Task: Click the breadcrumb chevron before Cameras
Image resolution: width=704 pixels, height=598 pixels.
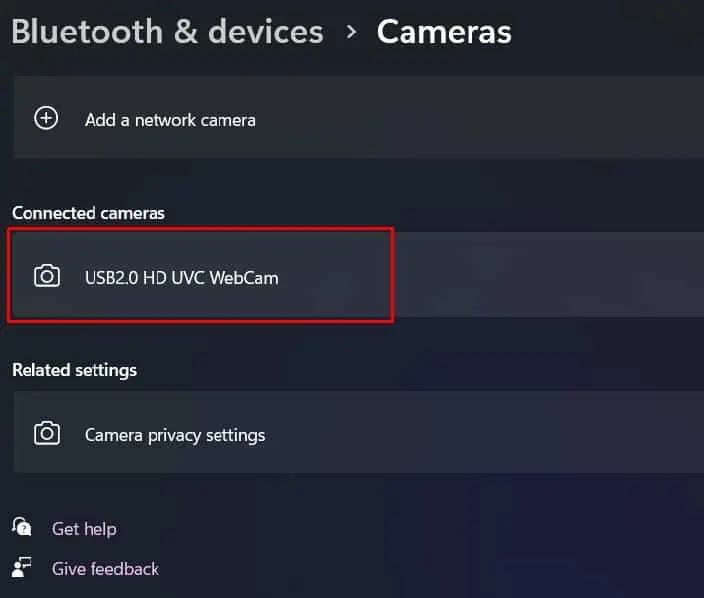Action: pyautogui.click(x=352, y=32)
